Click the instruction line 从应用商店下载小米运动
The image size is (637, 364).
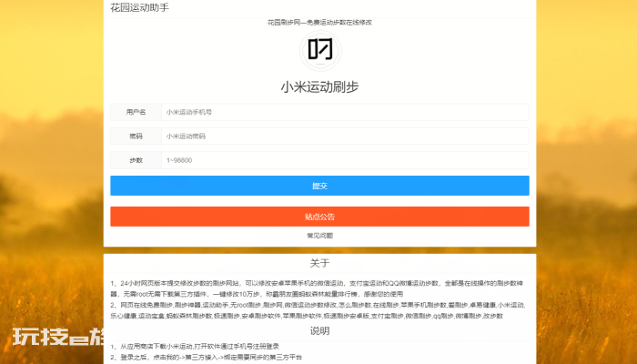click(x=195, y=347)
